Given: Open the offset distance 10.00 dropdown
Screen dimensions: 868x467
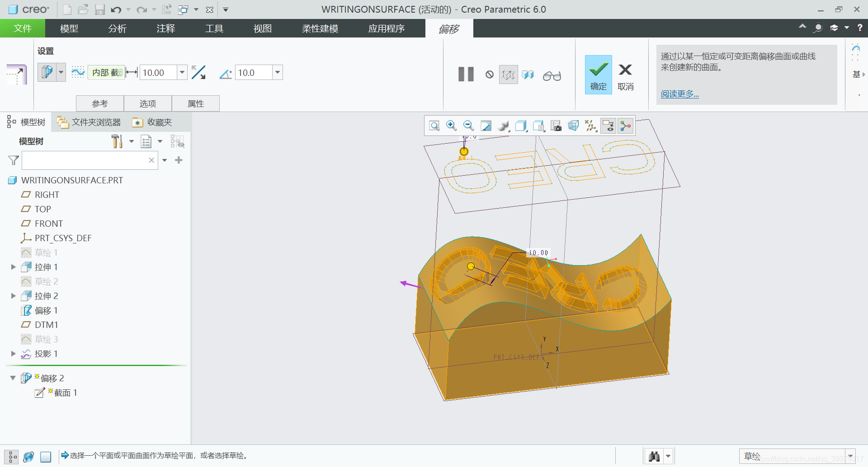Looking at the screenshot, I should pyautogui.click(x=182, y=72).
